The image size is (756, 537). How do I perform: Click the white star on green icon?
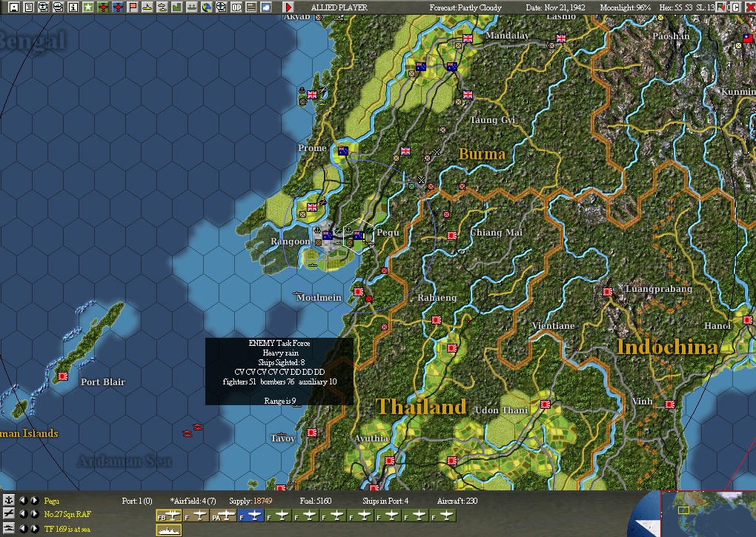tap(87, 7)
